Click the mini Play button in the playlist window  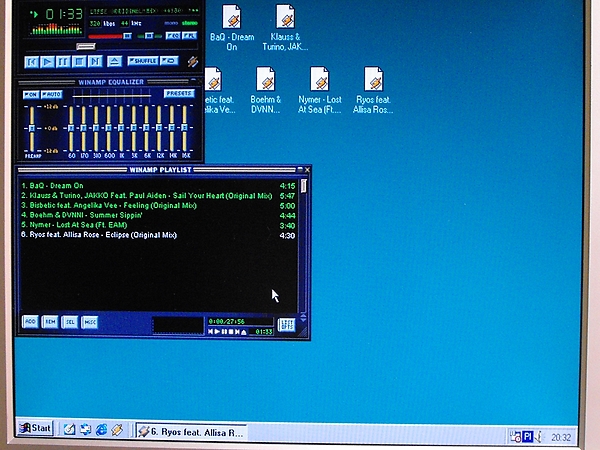[217, 332]
